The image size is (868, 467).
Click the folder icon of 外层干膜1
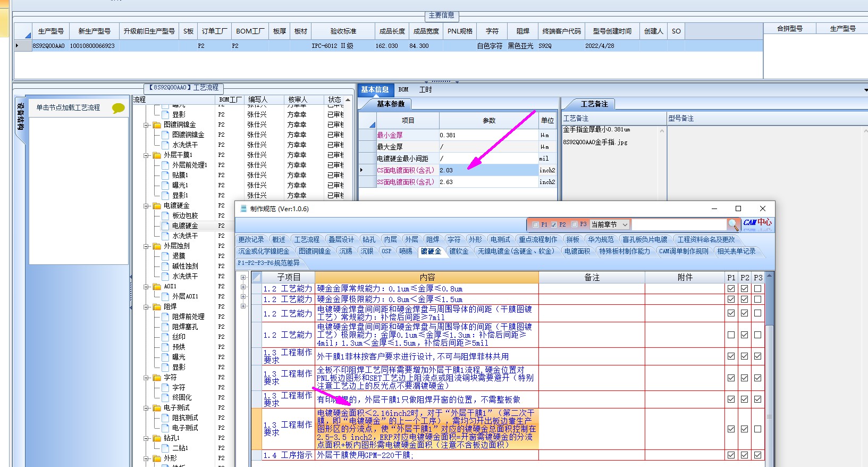[157, 155]
